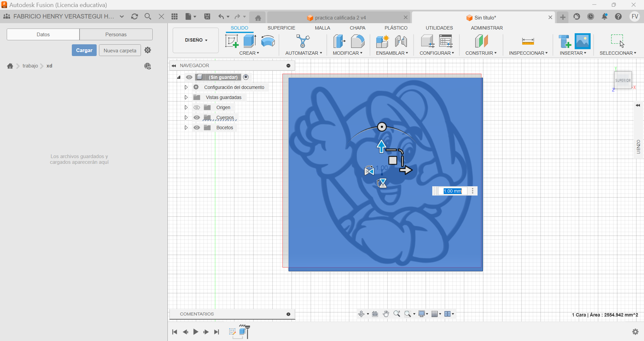Select the Press Pull modify icon
The image size is (644, 341).
pos(339,42)
